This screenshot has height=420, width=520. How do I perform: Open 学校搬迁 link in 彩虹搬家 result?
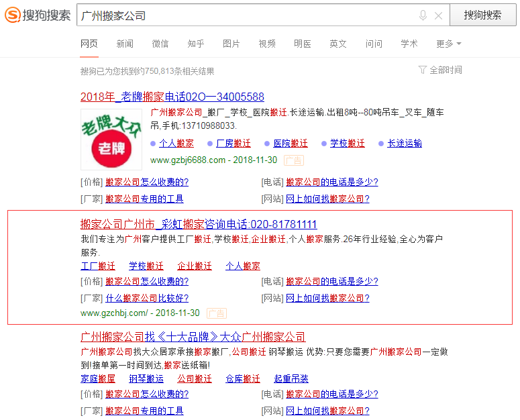(146, 266)
